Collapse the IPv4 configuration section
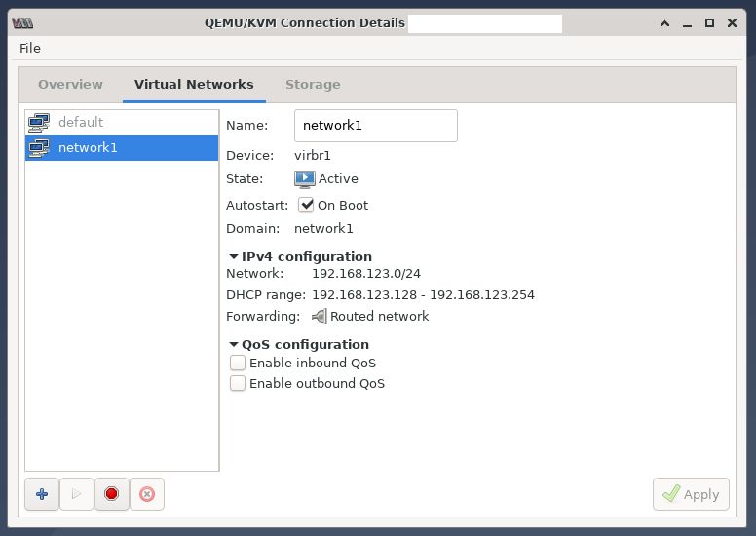This screenshot has height=536, width=756. (234, 256)
